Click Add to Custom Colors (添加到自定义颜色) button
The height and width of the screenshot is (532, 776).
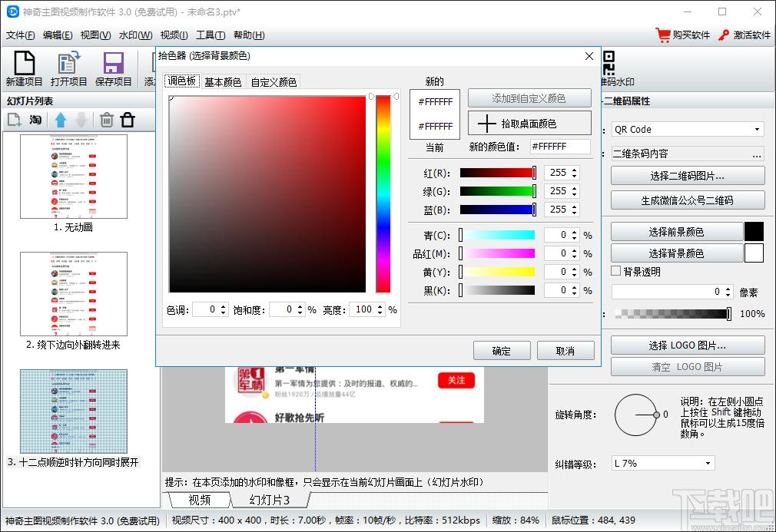pos(529,98)
